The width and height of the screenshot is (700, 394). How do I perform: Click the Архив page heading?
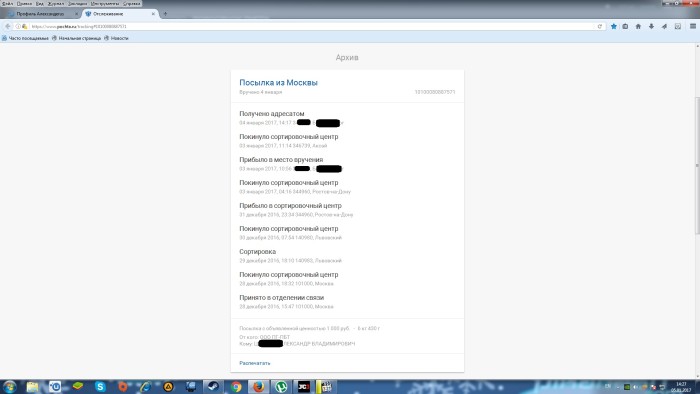click(x=347, y=57)
